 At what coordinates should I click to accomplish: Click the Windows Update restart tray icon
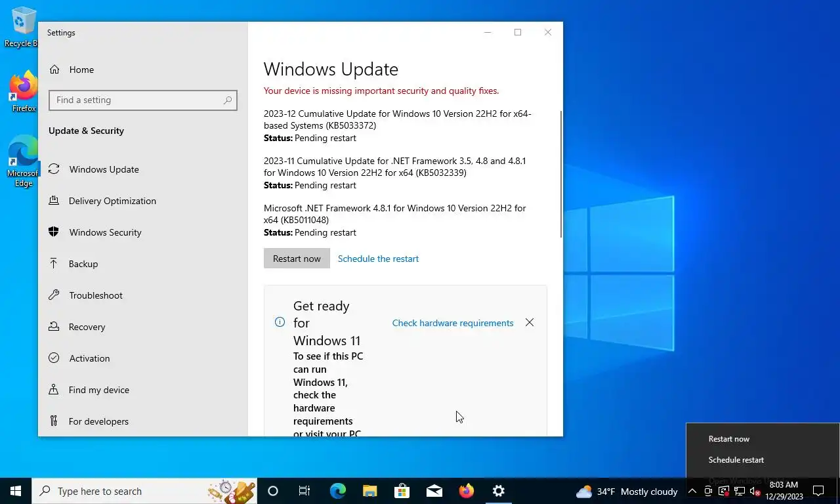point(724,491)
